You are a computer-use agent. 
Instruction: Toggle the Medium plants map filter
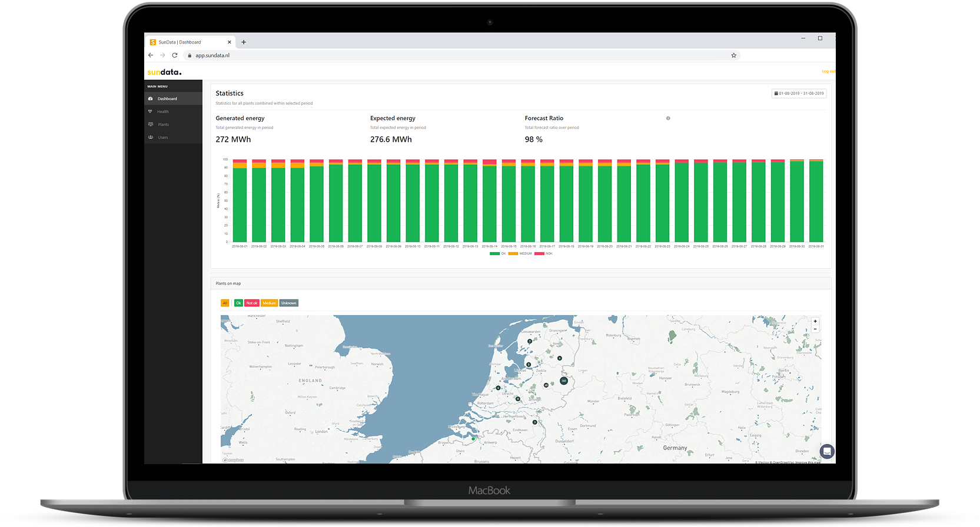[269, 303]
